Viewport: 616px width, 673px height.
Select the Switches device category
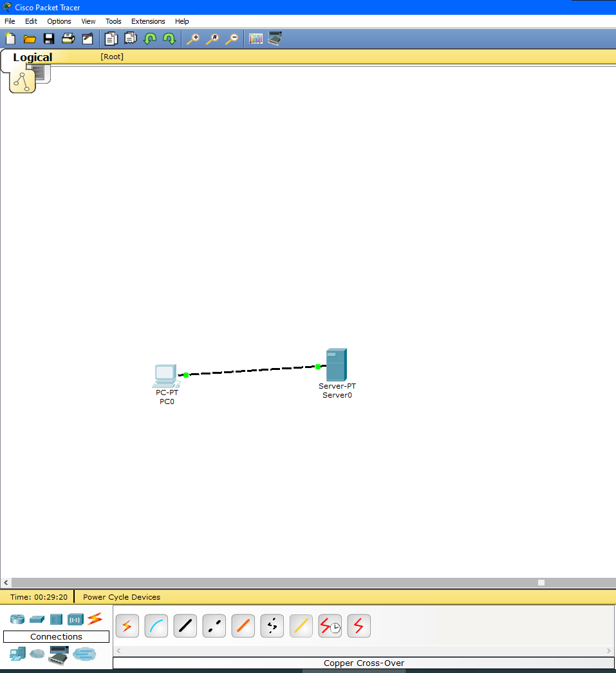[x=37, y=619]
